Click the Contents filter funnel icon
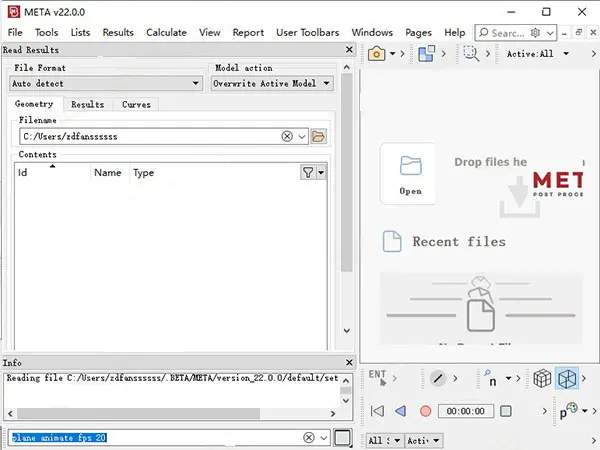This screenshot has width=600, height=450. click(308, 173)
